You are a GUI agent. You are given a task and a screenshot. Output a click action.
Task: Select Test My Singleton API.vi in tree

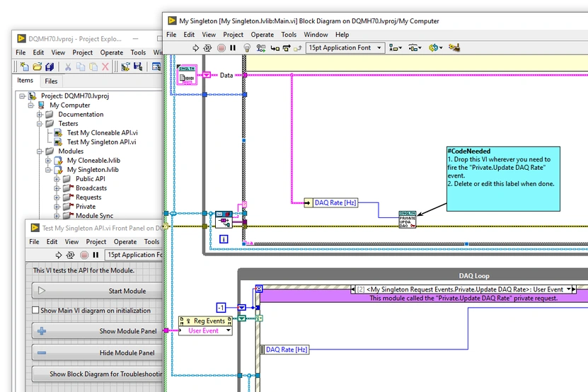tap(101, 142)
